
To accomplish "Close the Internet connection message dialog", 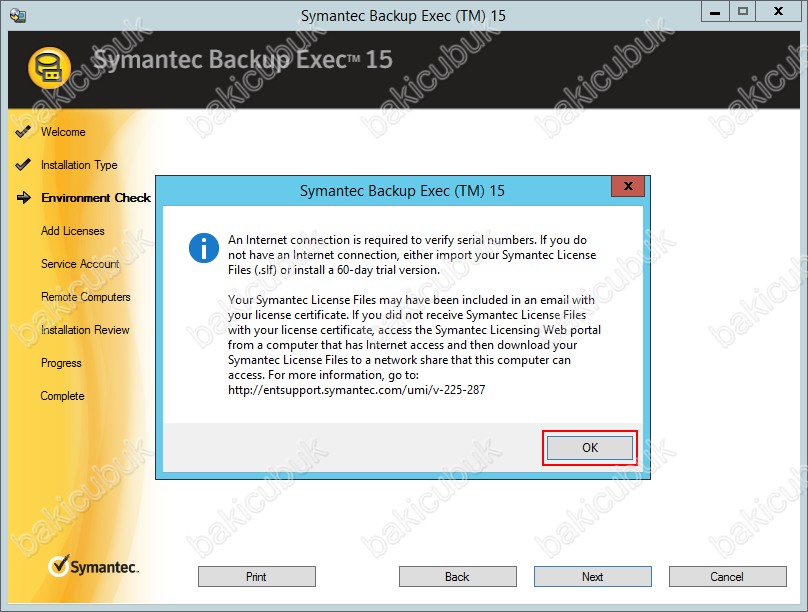I will 628,186.
